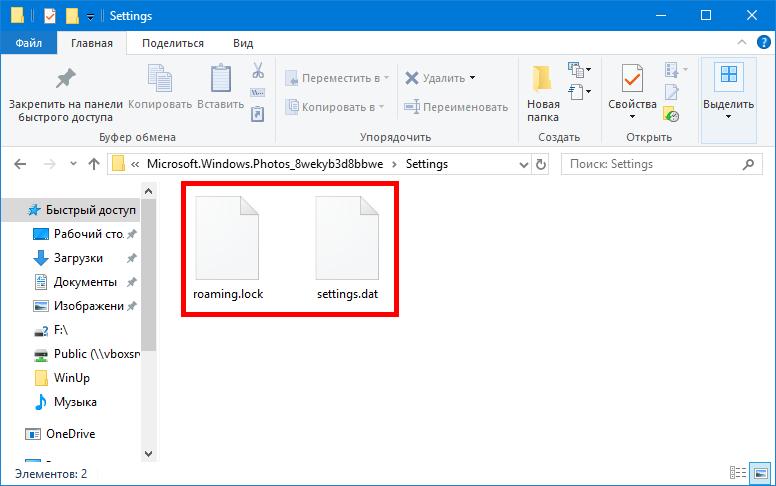Screen dimensions: 776x486
Task: Click the Вставить paste button
Action: pyautogui.click(x=221, y=88)
